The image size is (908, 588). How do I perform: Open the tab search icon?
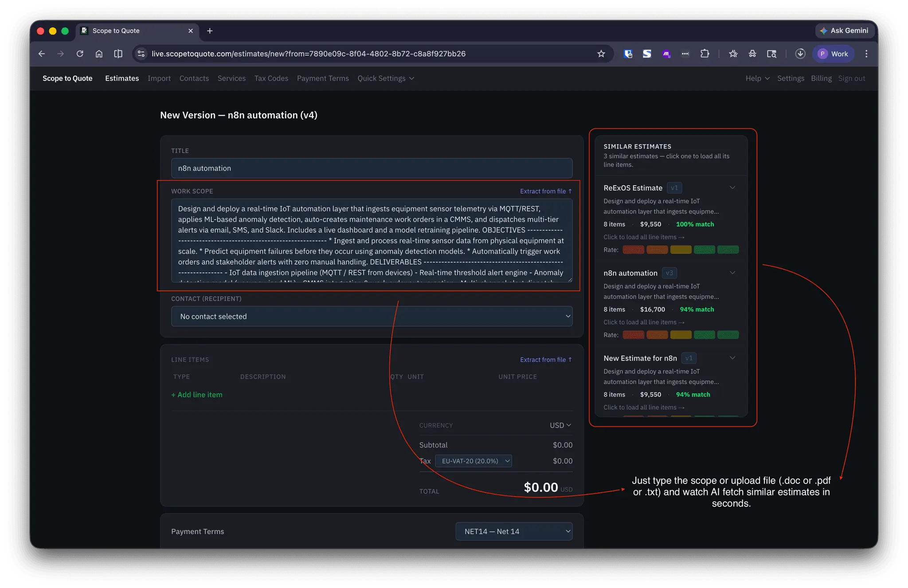[772, 54]
